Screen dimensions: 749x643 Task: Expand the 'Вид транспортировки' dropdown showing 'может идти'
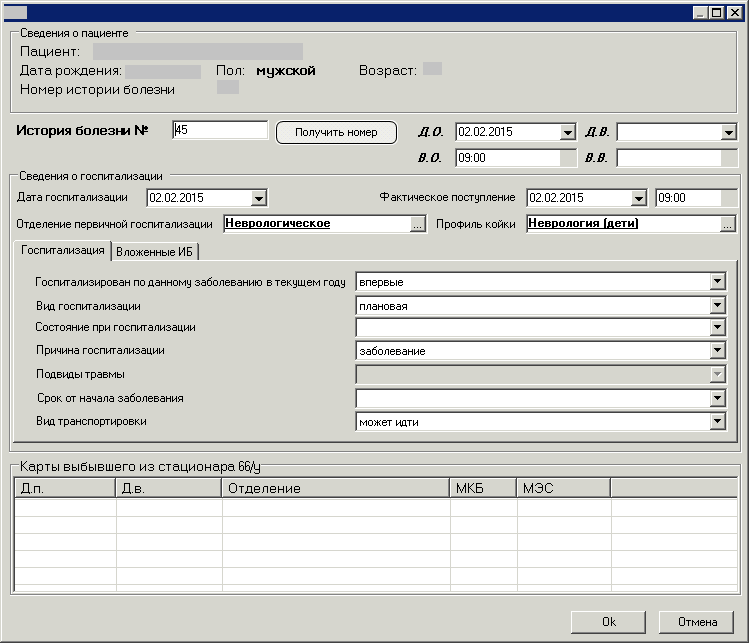(x=717, y=421)
